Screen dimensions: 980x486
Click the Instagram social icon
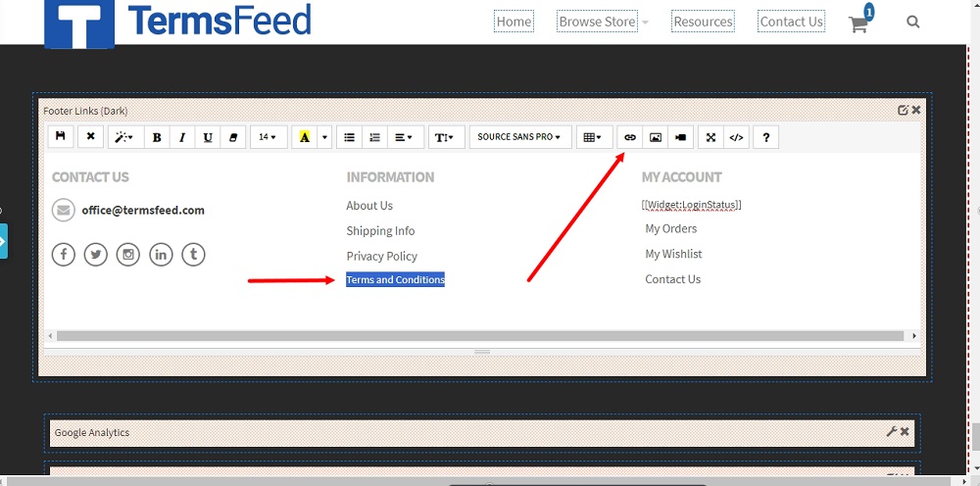[128, 254]
